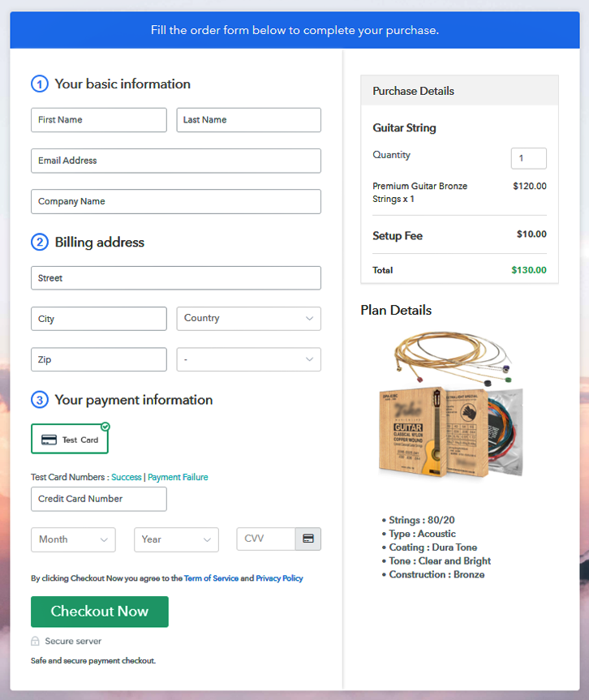Click the green checkmark on Test Card
589x700 pixels.
105,427
